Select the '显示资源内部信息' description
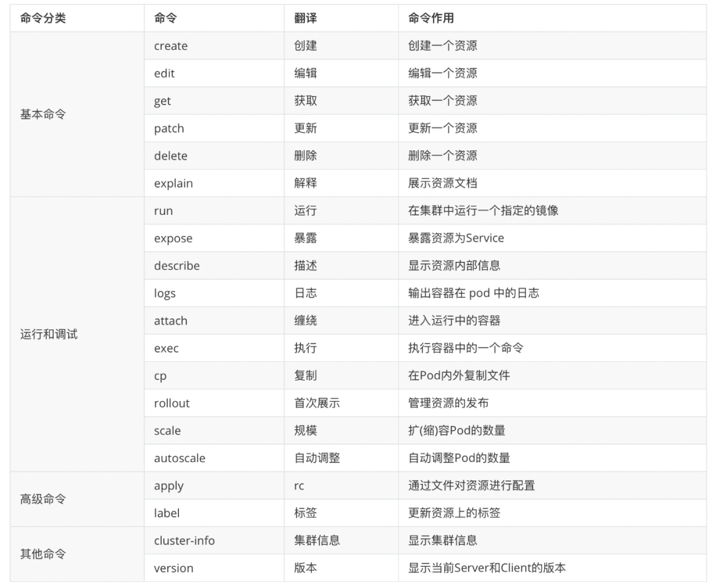The height and width of the screenshot is (588, 716). pyautogui.click(x=454, y=266)
